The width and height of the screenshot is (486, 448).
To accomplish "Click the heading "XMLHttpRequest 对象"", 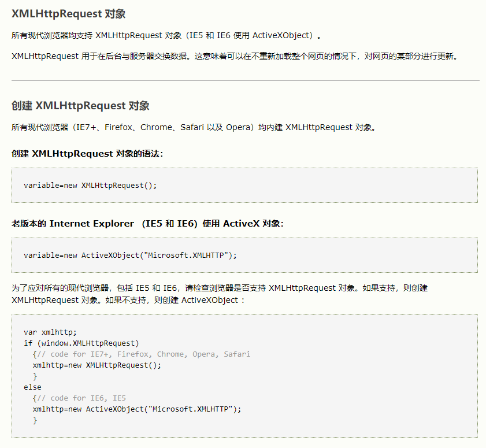I will 69,14.
